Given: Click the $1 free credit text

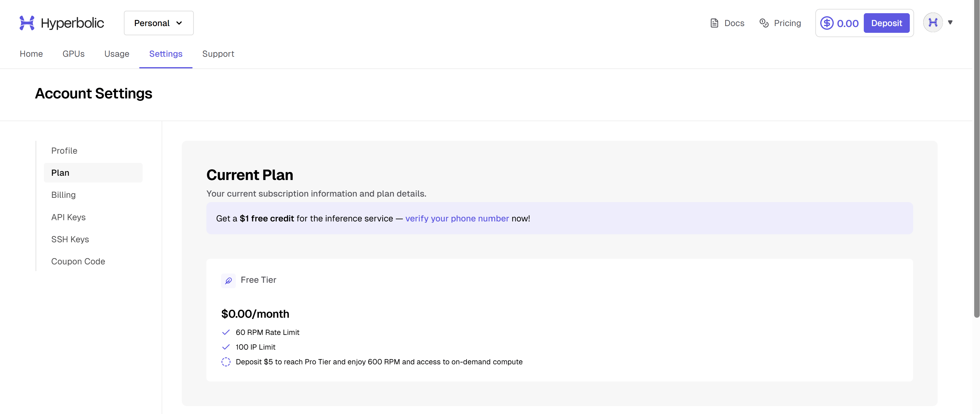Looking at the screenshot, I should tap(267, 219).
